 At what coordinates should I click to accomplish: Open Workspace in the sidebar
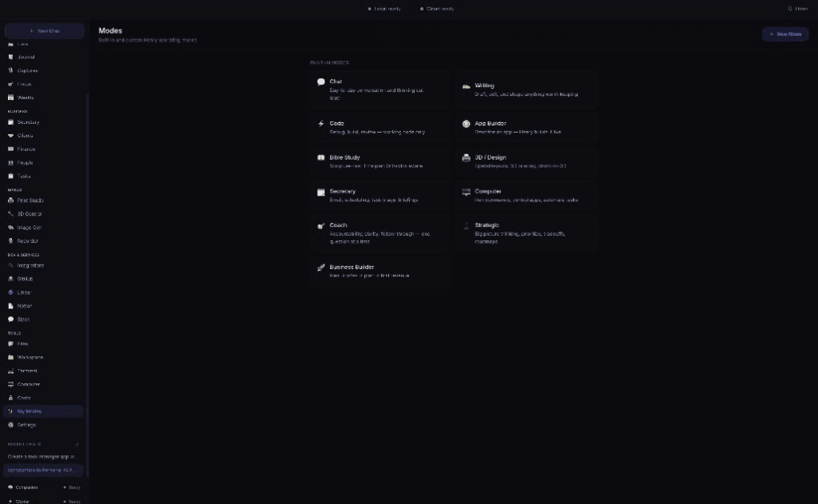click(44, 357)
